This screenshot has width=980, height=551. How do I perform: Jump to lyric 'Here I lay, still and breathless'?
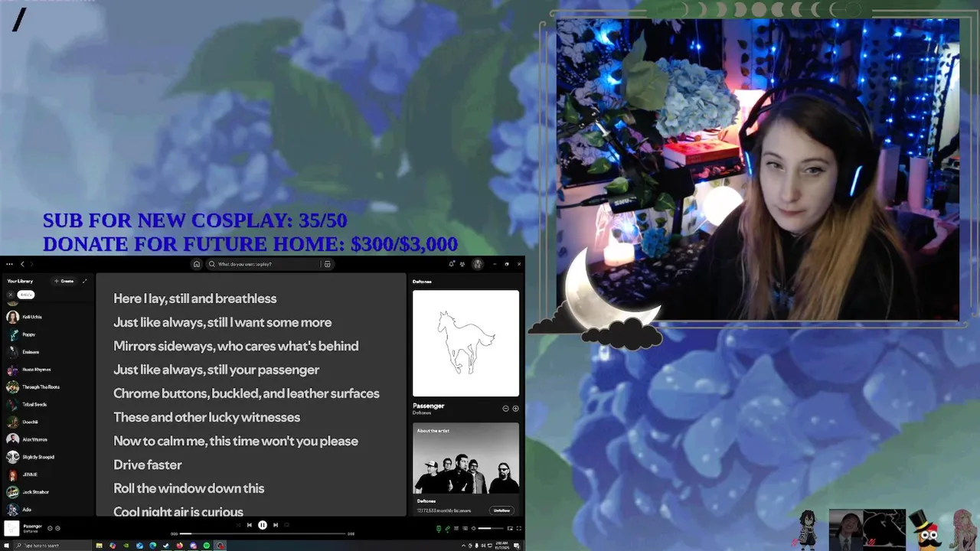(x=195, y=298)
